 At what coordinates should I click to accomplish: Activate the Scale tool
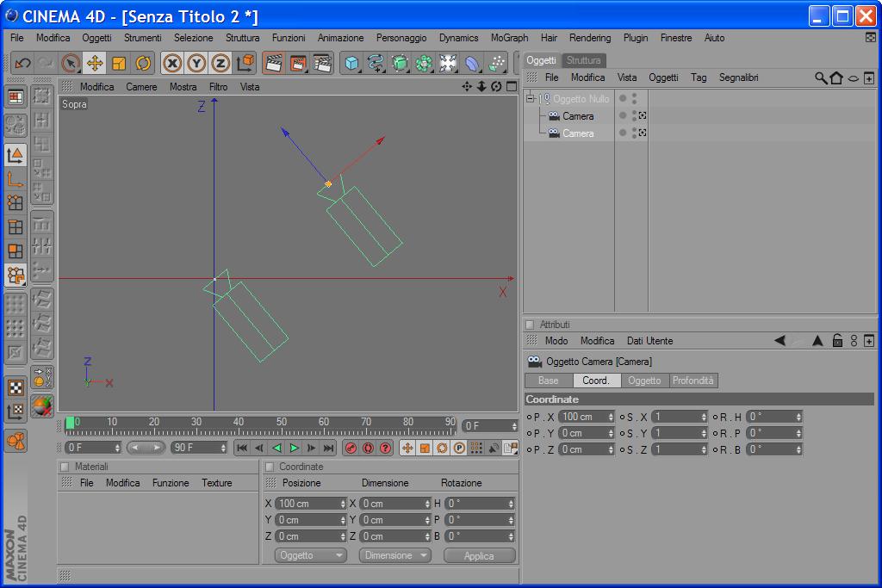(x=119, y=63)
